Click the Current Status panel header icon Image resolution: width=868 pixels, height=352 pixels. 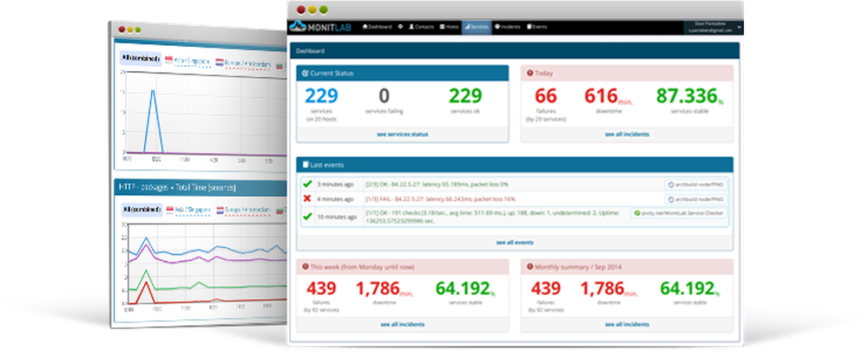coord(305,73)
